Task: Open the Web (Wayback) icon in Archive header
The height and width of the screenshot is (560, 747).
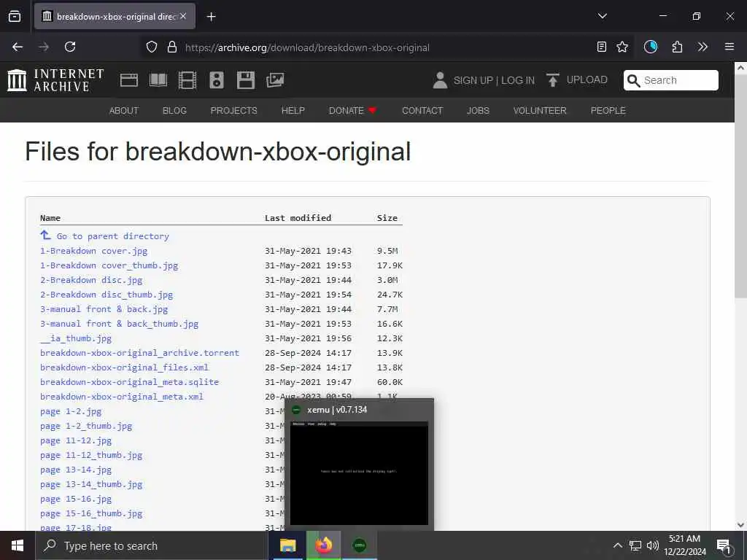Action: click(128, 80)
